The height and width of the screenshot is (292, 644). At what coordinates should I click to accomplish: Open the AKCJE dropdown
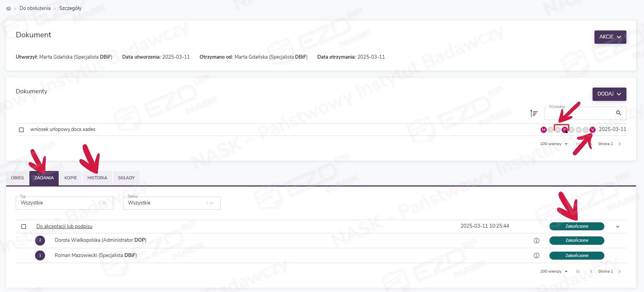(x=610, y=37)
